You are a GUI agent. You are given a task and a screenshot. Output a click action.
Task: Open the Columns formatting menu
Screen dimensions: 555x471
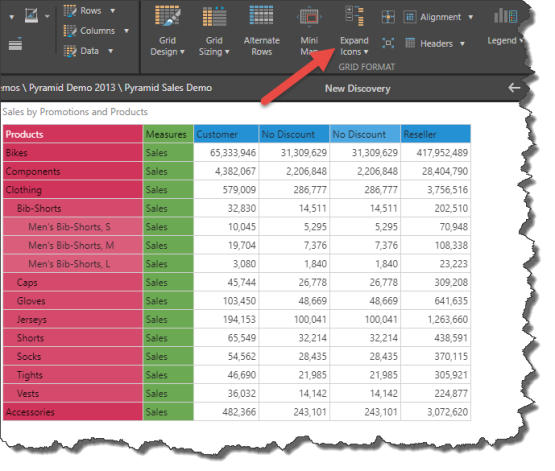[x=96, y=31]
